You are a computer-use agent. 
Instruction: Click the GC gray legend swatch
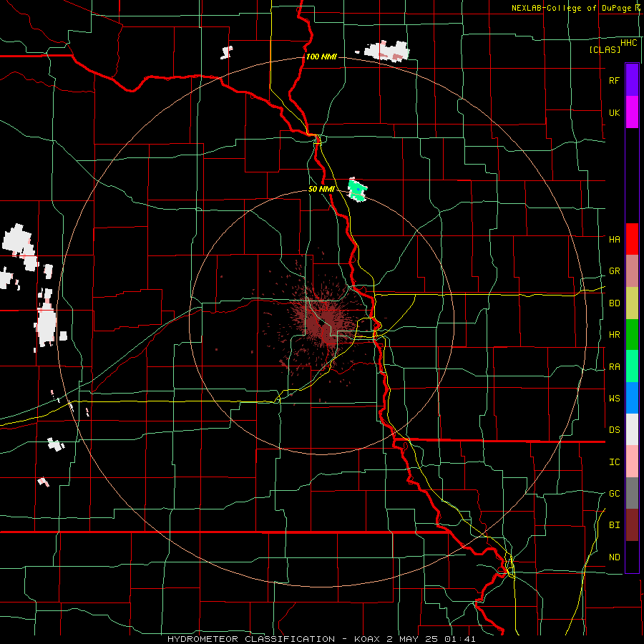(x=632, y=493)
